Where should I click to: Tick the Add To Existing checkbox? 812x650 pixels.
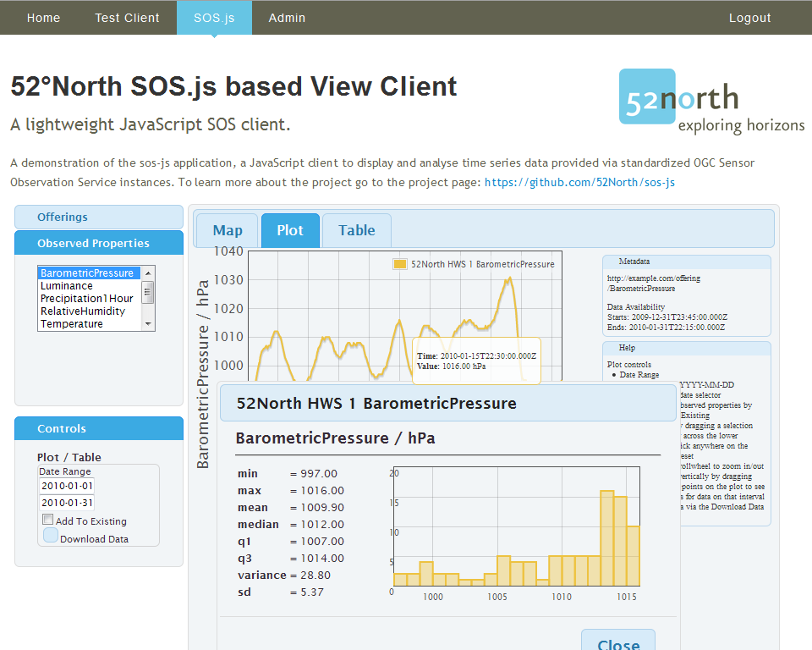[x=48, y=520]
